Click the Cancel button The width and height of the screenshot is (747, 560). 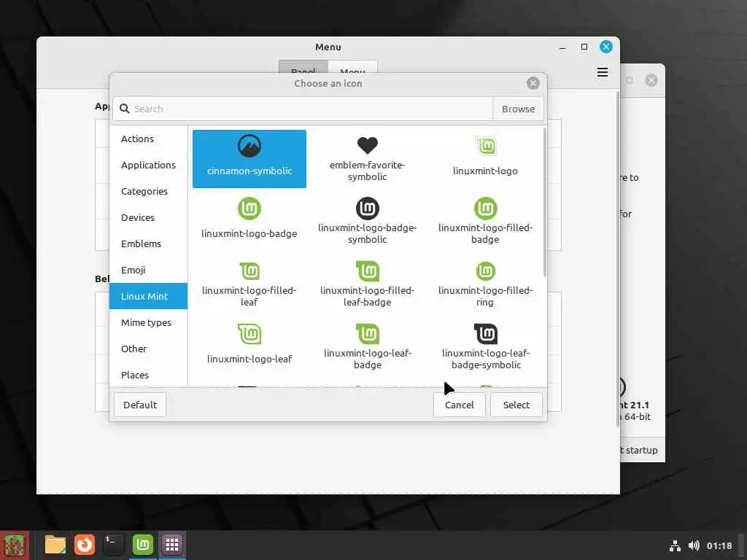pyautogui.click(x=460, y=405)
